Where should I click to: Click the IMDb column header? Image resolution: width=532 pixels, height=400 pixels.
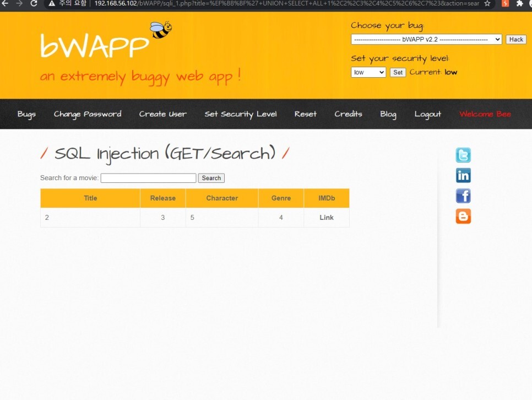pyautogui.click(x=327, y=198)
